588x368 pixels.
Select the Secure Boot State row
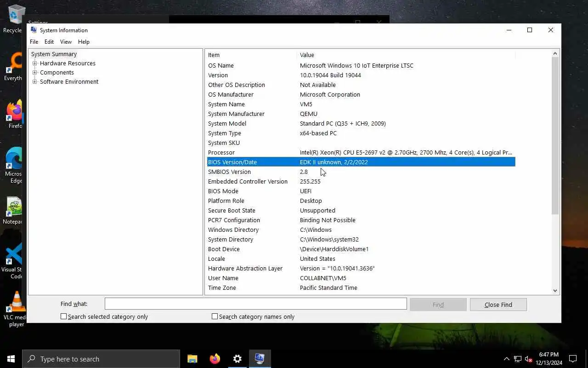point(361,211)
